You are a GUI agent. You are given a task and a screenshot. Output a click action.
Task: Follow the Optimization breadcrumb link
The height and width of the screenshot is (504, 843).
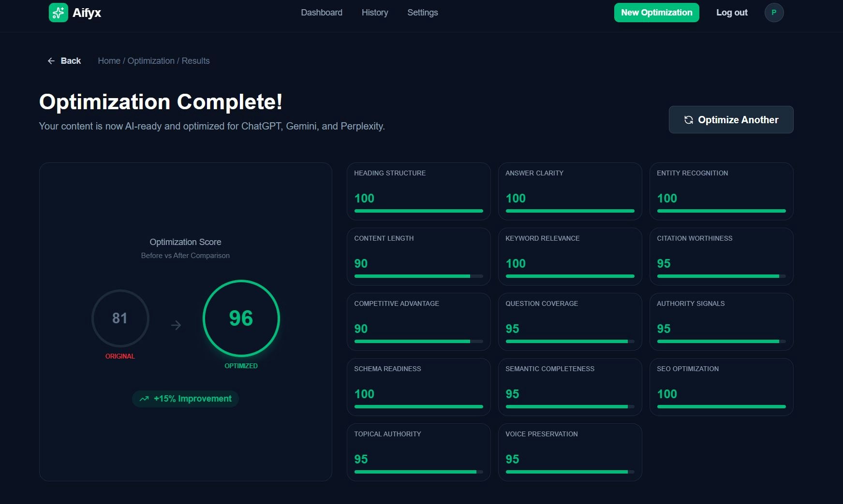coord(151,61)
